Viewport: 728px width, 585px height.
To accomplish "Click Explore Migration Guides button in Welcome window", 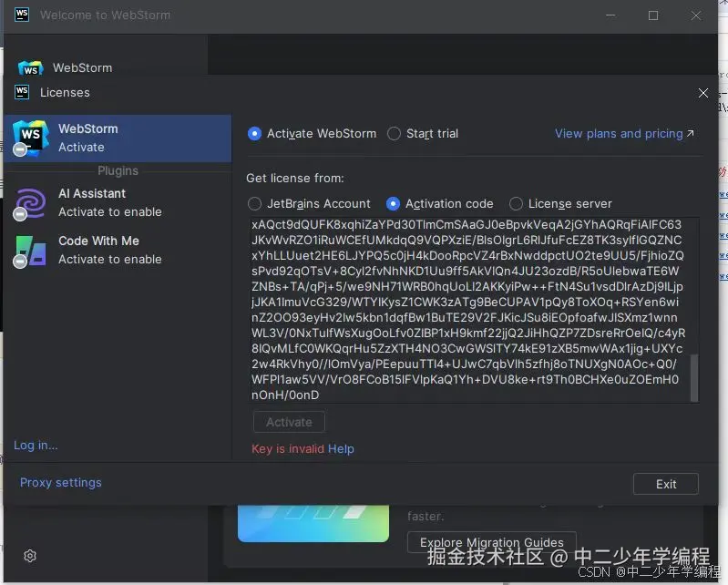I will point(492,542).
